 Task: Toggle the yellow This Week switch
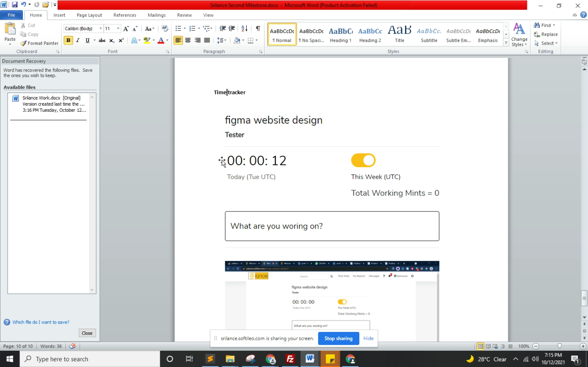(363, 160)
